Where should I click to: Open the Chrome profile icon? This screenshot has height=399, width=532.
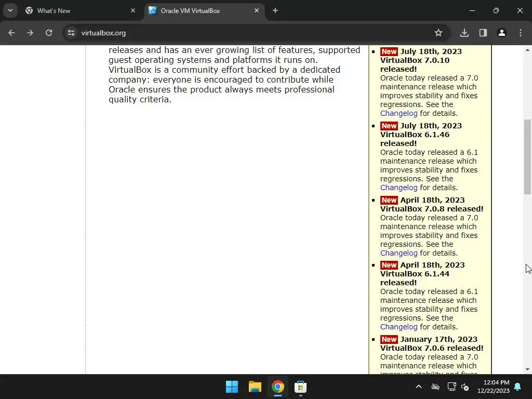(502, 33)
